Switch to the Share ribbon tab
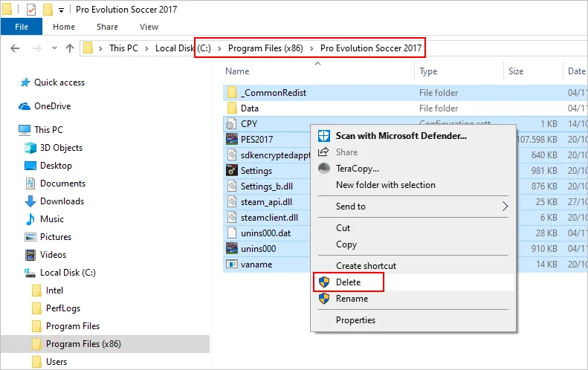The width and height of the screenshot is (588, 370). 107,27
